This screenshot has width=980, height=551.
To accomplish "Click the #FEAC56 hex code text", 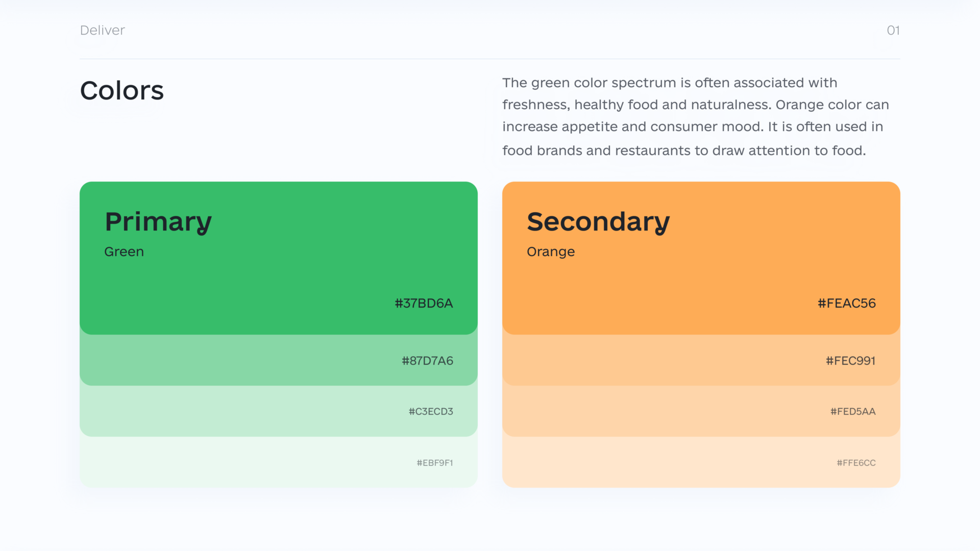I will [x=847, y=303].
